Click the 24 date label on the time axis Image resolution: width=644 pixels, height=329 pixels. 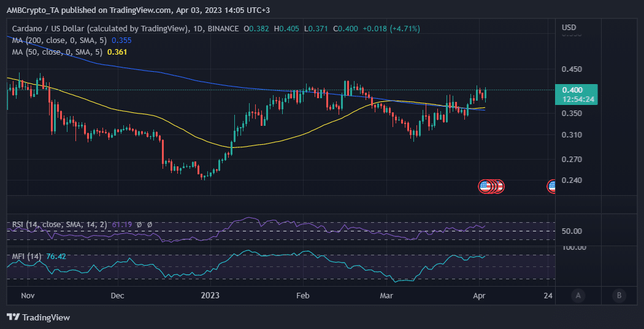coord(548,296)
